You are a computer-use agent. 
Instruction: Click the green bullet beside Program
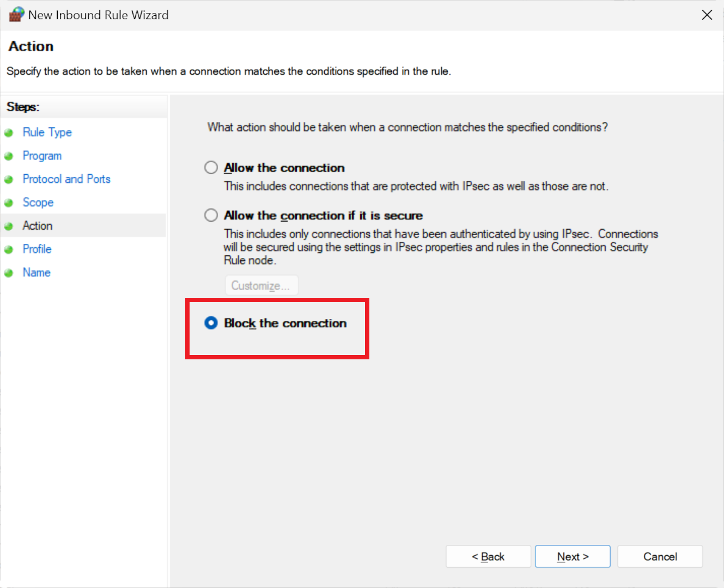[x=9, y=156]
